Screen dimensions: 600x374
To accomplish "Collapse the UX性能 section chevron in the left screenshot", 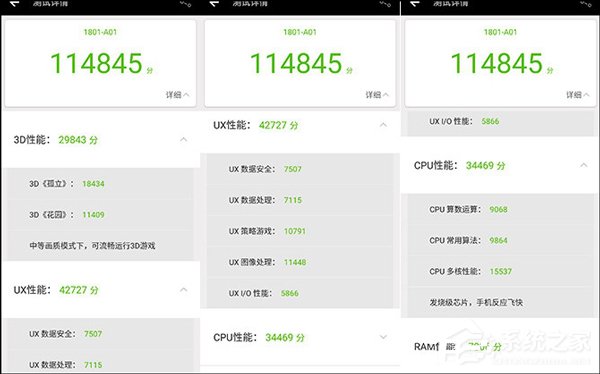I will [x=184, y=289].
